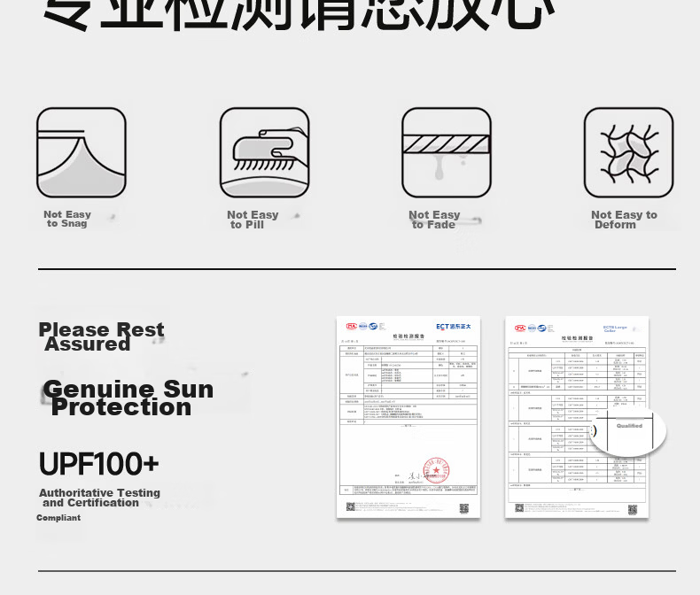Click the 'UPF100+' text

[98, 464]
